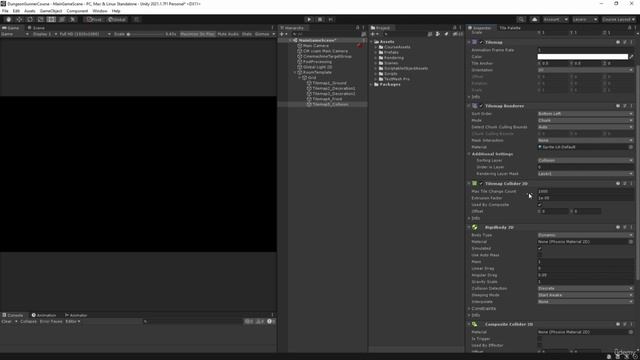640x360 pixels.
Task: Click the Play button
Action: click(309, 19)
